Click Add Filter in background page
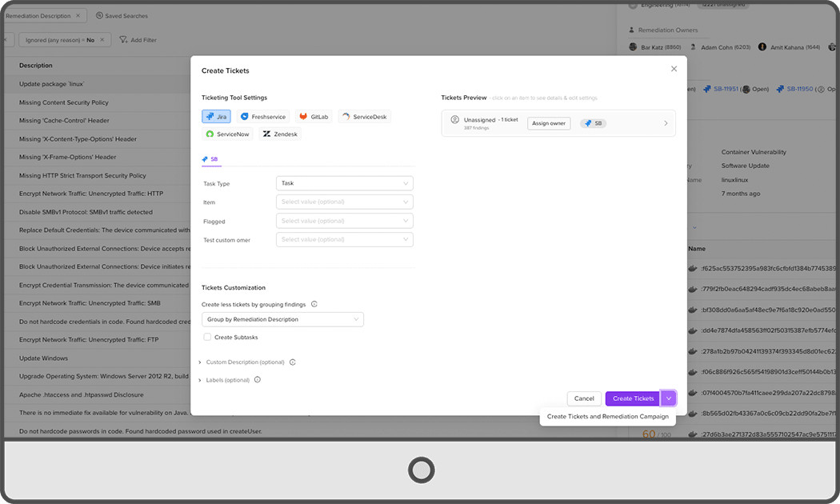Viewport: 840px width, 504px height. [138, 40]
